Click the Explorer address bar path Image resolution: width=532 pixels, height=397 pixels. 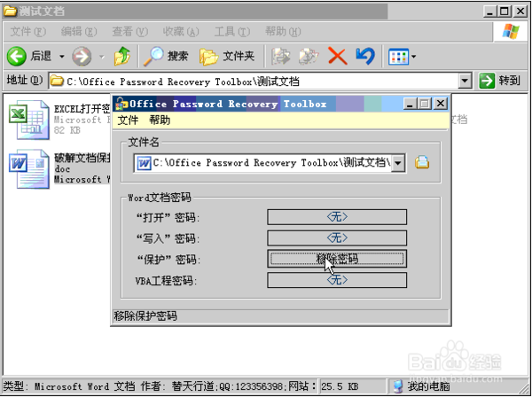[254, 82]
